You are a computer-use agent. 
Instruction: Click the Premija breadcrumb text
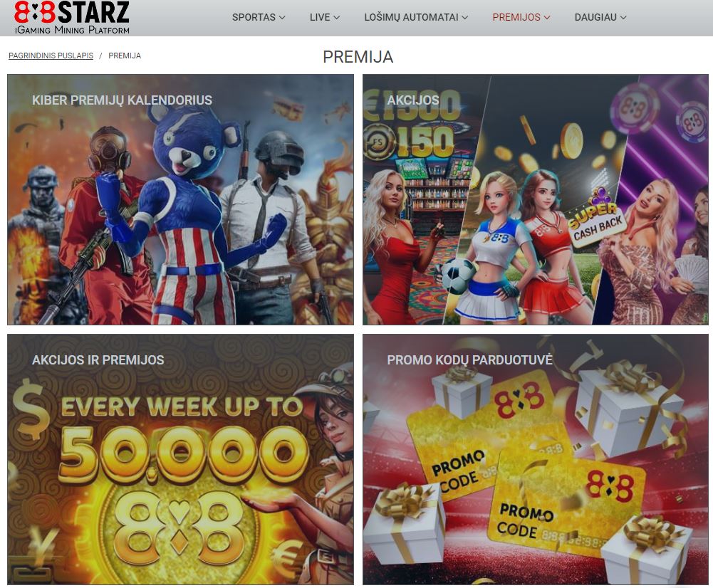pyautogui.click(x=125, y=56)
